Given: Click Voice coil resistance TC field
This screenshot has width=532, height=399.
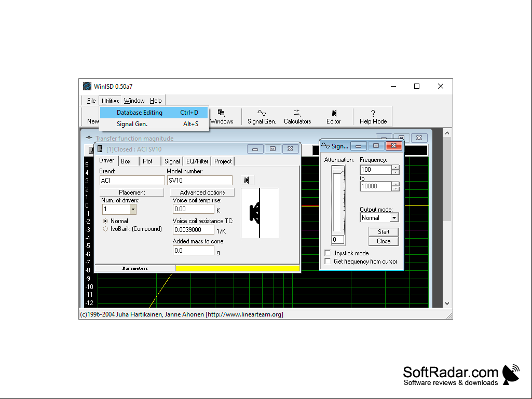Looking at the screenshot, I should click(194, 230).
